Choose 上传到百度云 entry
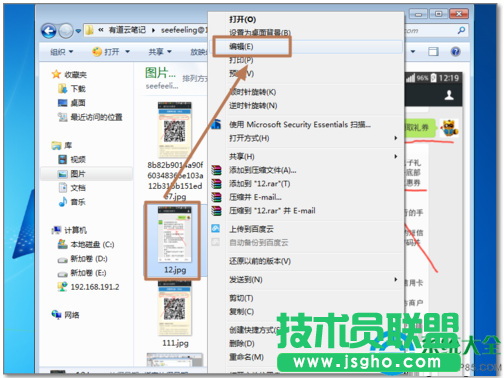 [251, 229]
